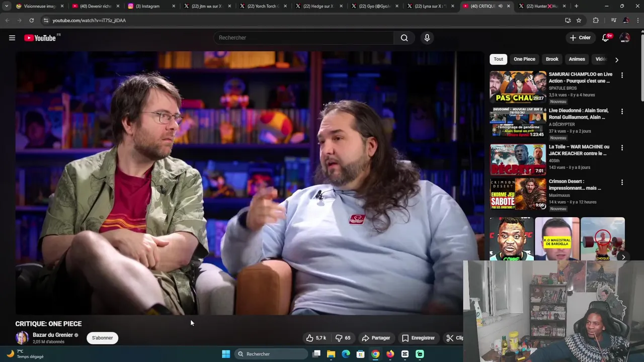Start voice search with the microphone icon
644x362 pixels.
tap(427, 38)
